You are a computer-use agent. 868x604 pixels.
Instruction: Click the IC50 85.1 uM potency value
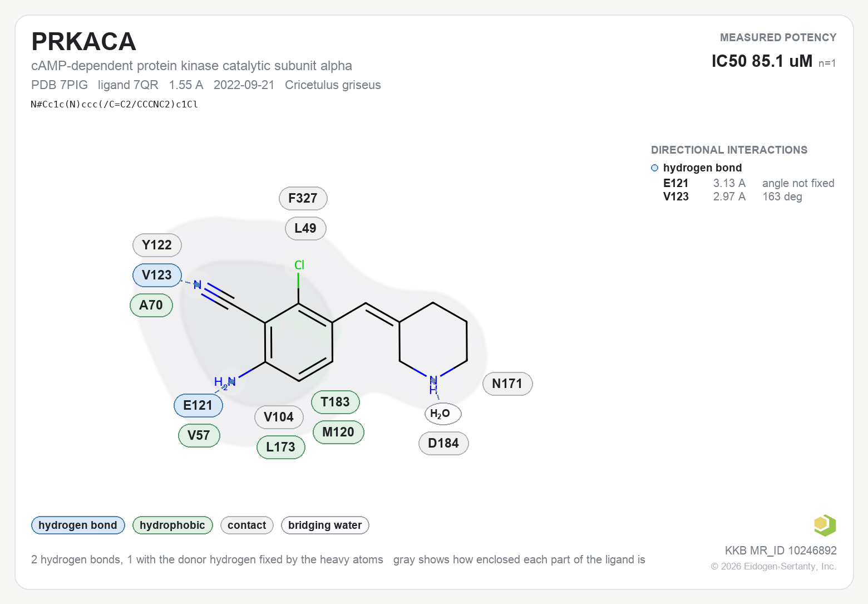[762, 61]
